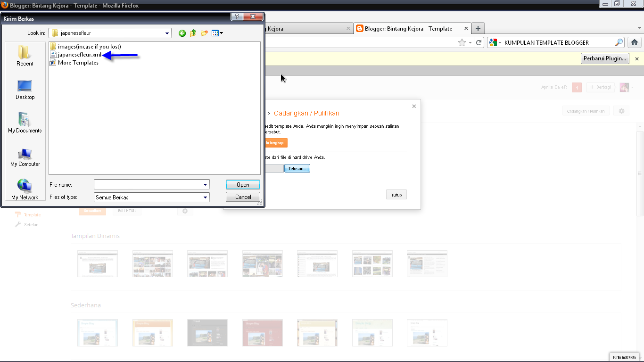
Task: Open the View Menu icon dropdown
Action: (x=217, y=33)
